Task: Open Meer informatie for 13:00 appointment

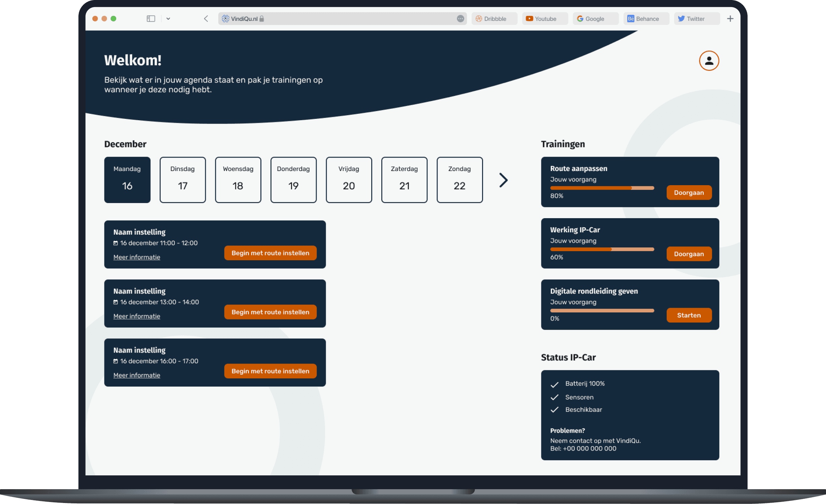Action: click(x=137, y=316)
